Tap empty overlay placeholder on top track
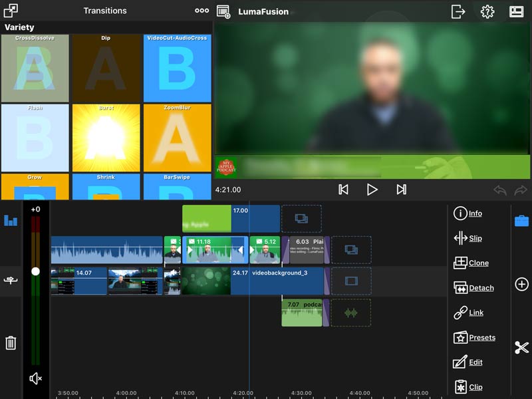The width and height of the screenshot is (532, 399). click(302, 219)
